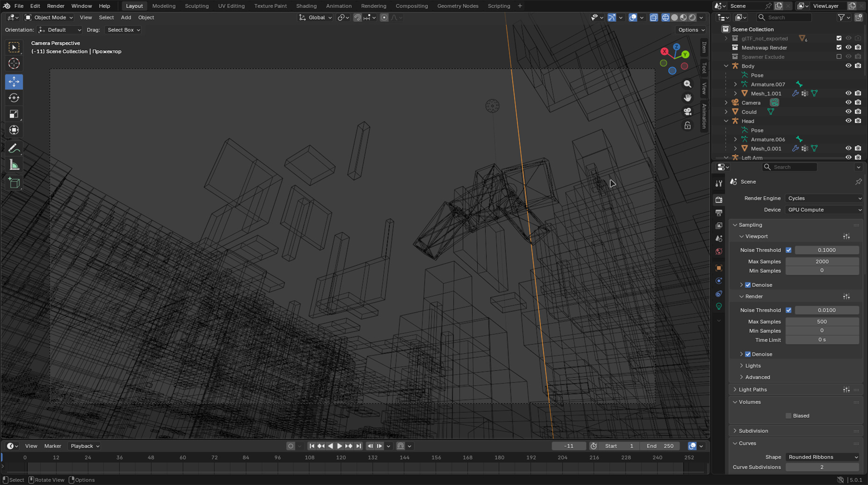Uncheck the Viewport Noise Threshold checkbox
Viewport: 868px width, 485px height.
(788, 250)
